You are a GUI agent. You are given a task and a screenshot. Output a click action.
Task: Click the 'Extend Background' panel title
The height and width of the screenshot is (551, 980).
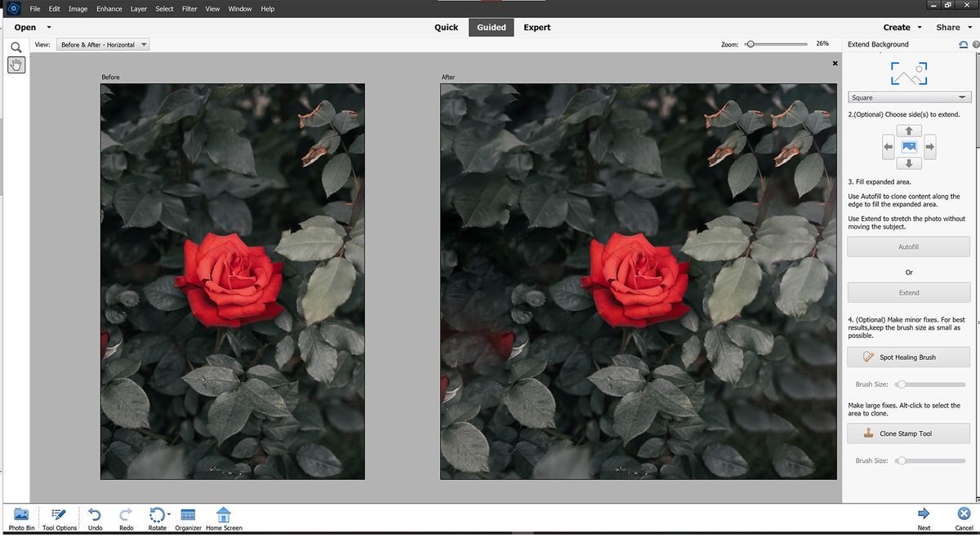[x=878, y=45]
